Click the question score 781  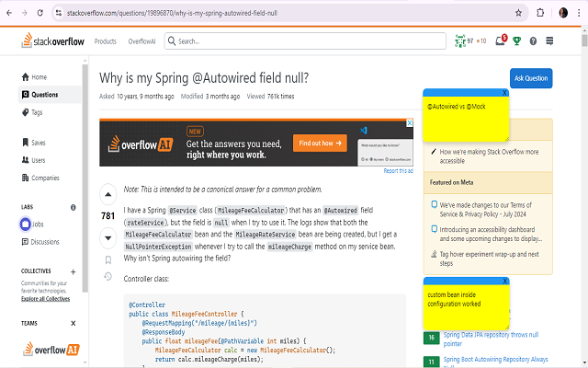tap(108, 216)
